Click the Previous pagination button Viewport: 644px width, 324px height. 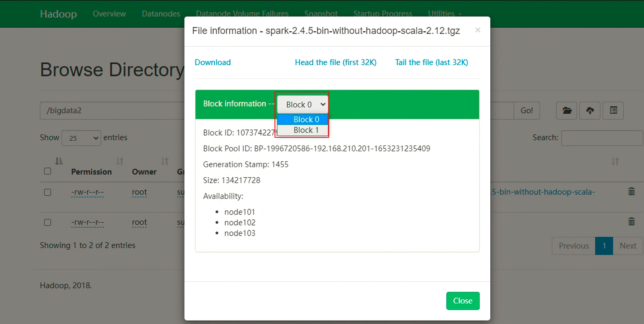pyautogui.click(x=574, y=246)
